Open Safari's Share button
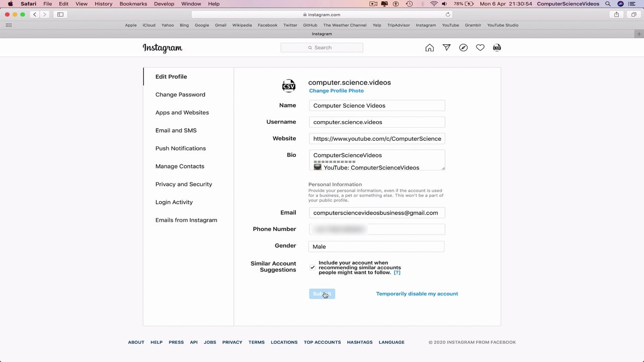 coord(616,15)
